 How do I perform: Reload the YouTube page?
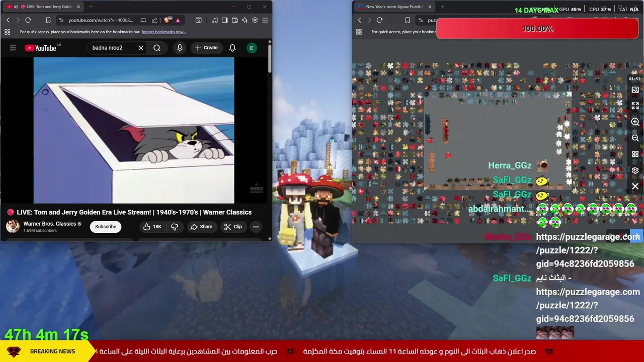click(28, 20)
